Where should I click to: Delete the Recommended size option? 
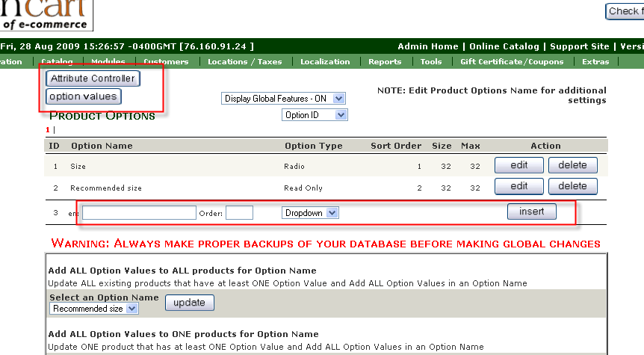pyautogui.click(x=573, y=187)
